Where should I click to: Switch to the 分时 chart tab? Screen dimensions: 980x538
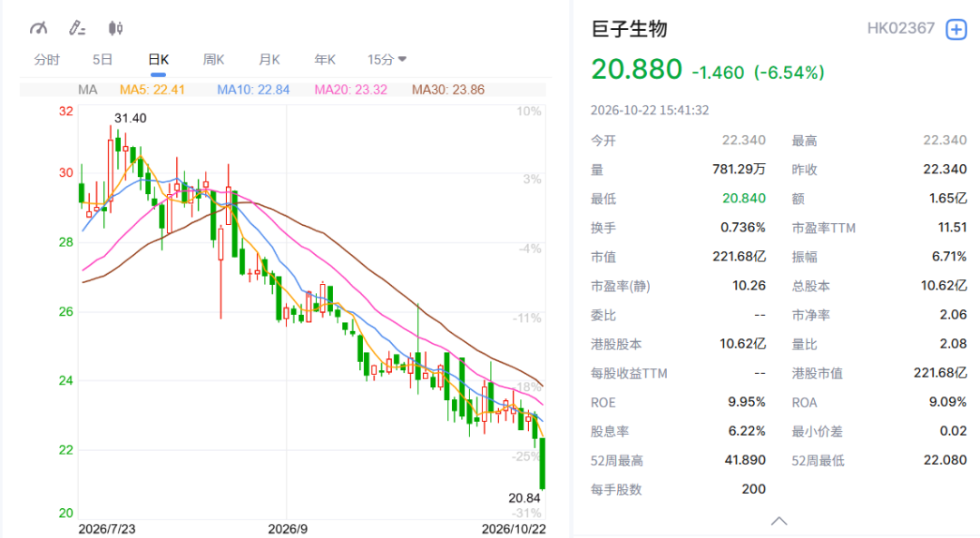coord(47,59)
